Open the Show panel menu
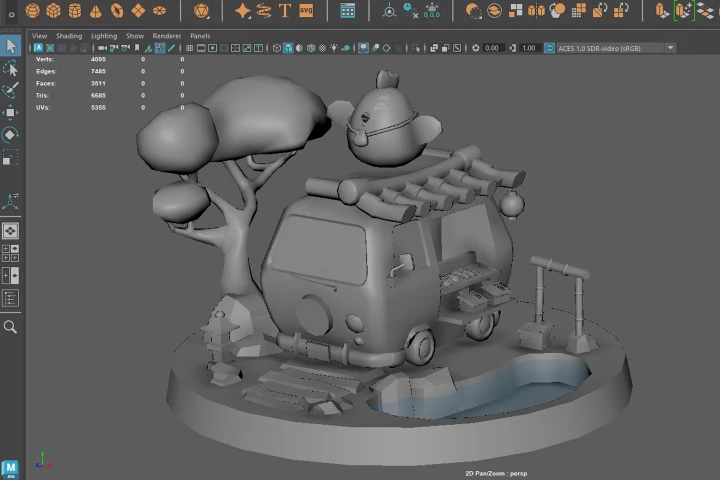This screenshot has height=480, width=720. (135, 36)
